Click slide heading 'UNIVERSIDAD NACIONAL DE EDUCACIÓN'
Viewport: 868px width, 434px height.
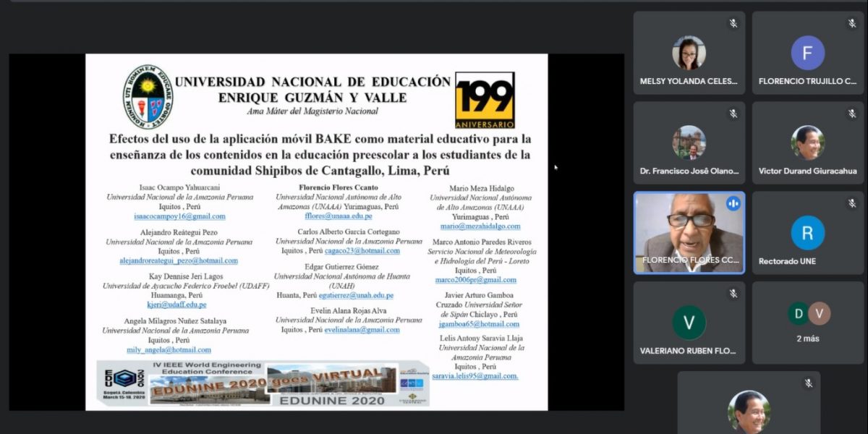point(312,82)
